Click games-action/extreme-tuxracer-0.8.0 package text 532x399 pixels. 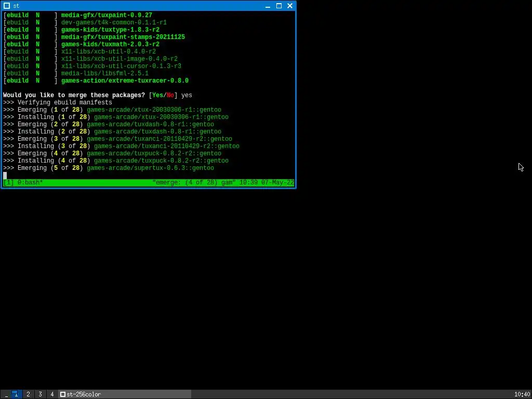click(125, 81)
